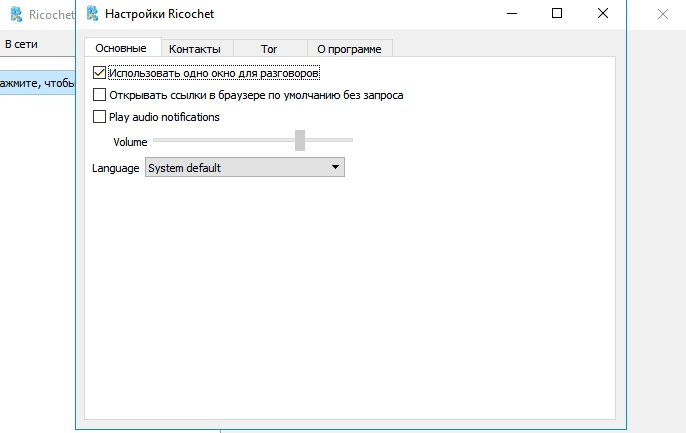Click the highlighted 'ажмите, чтобы' row in main window
686x433 pixels.
point(38,83)
